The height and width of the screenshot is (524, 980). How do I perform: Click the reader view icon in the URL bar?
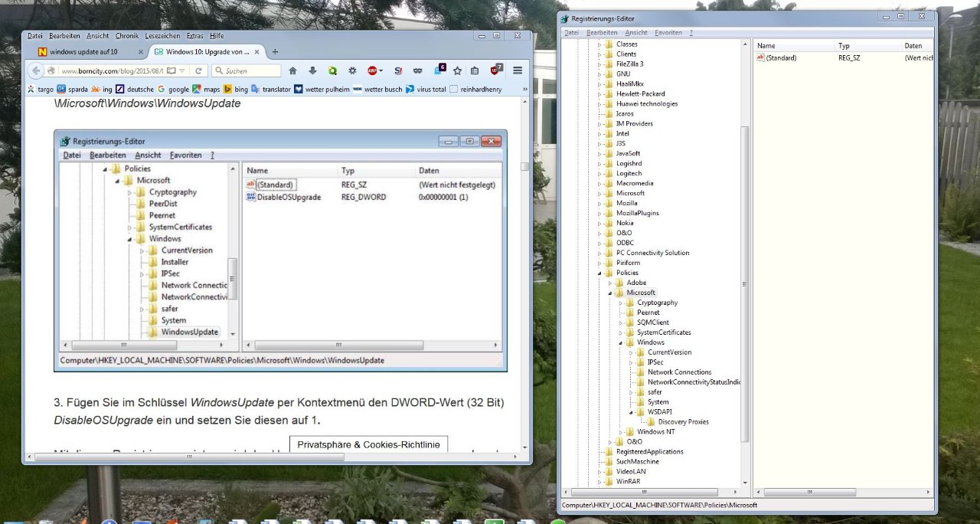172,70
